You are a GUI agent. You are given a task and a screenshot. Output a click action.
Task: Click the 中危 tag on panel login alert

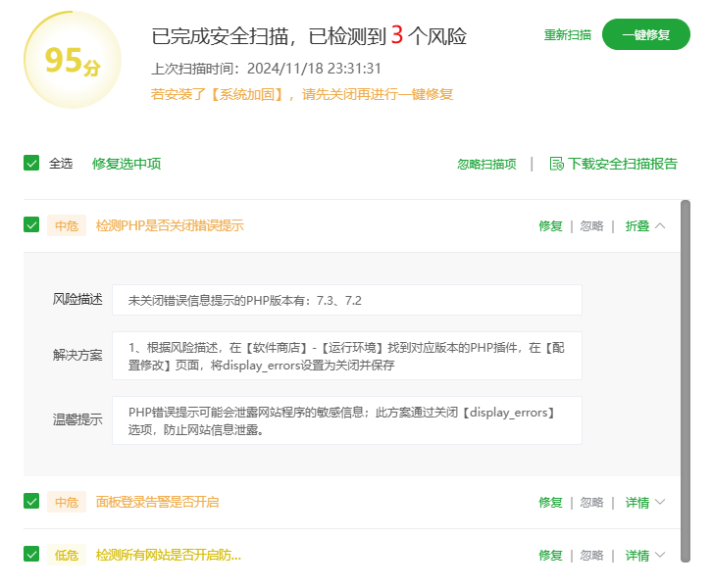67,502
